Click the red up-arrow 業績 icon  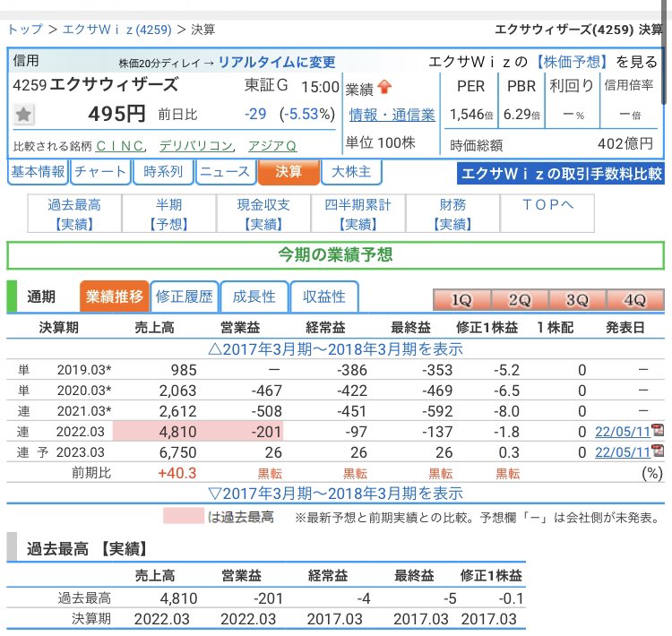384,87
